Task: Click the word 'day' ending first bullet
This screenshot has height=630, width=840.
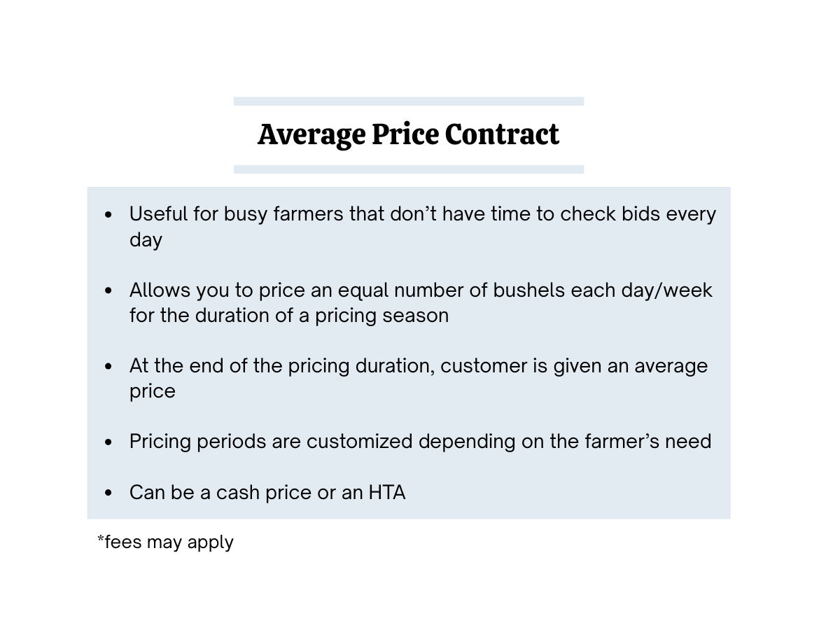Action: (x=146, y=240)
